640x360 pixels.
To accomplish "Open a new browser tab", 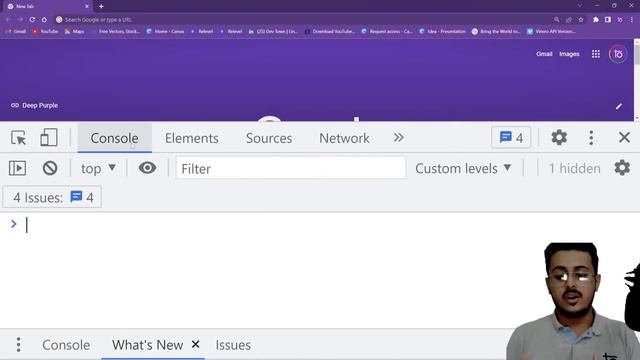I will [x=101, y=6].
